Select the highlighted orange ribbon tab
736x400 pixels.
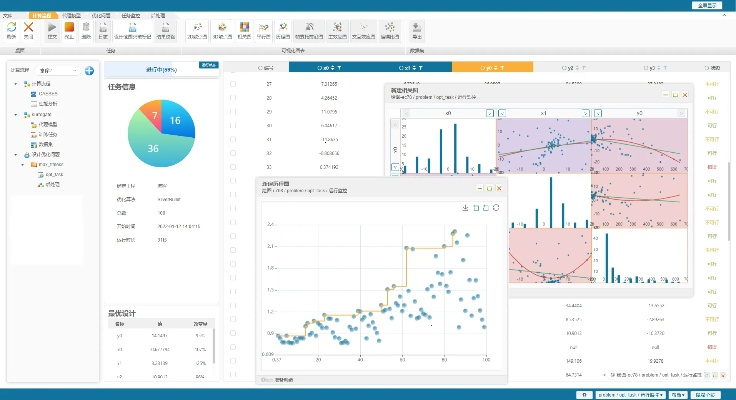pyautogui.click(x=41, y=17)
